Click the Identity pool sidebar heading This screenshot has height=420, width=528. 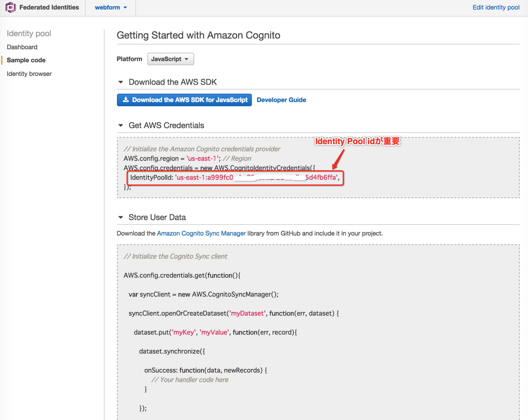pos(29,34)
